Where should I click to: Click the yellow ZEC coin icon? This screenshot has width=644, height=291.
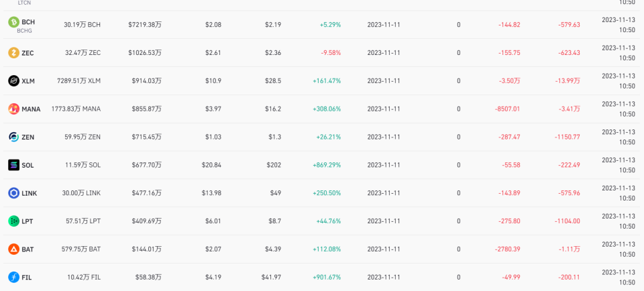(13, 53)
